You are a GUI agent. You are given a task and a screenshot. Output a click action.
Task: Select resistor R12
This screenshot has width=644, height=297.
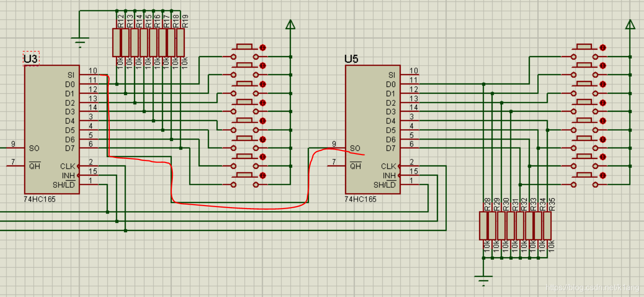click(x=117, y=42)
